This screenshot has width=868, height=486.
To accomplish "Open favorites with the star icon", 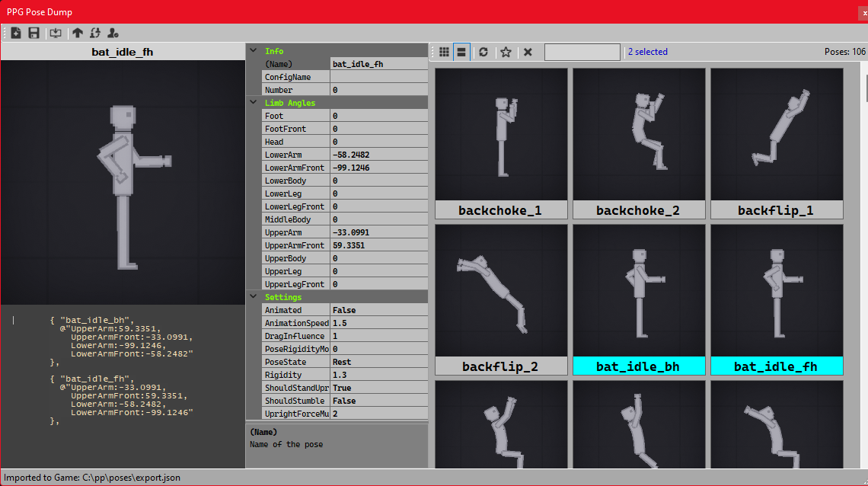I will click(506, 51).
